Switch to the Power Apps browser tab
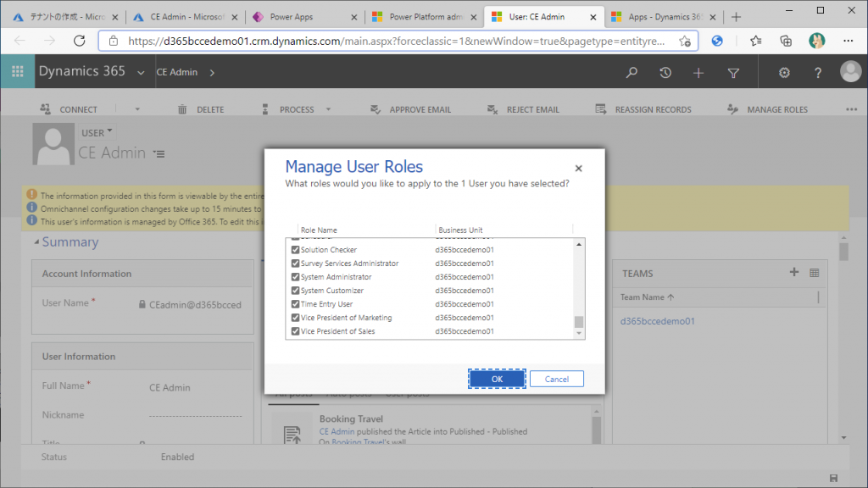This screenshot has height=488, width=868. tap(305, 17)
